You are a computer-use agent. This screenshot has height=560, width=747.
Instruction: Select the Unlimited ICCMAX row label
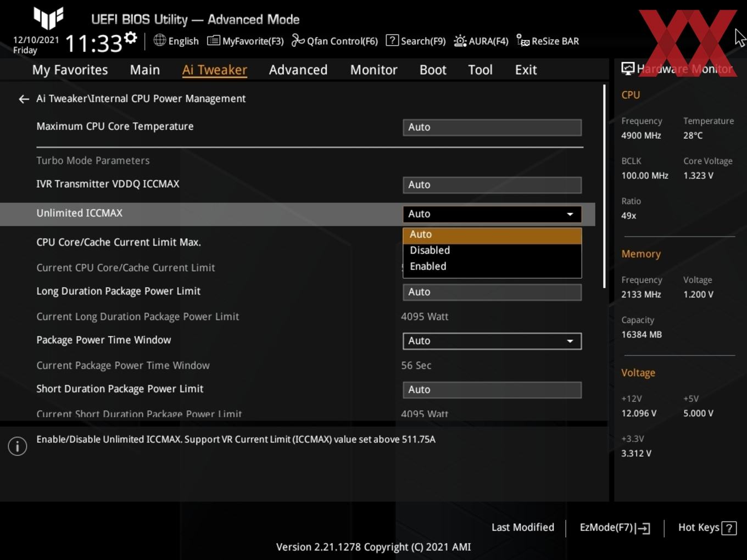(x=80, y=213)
